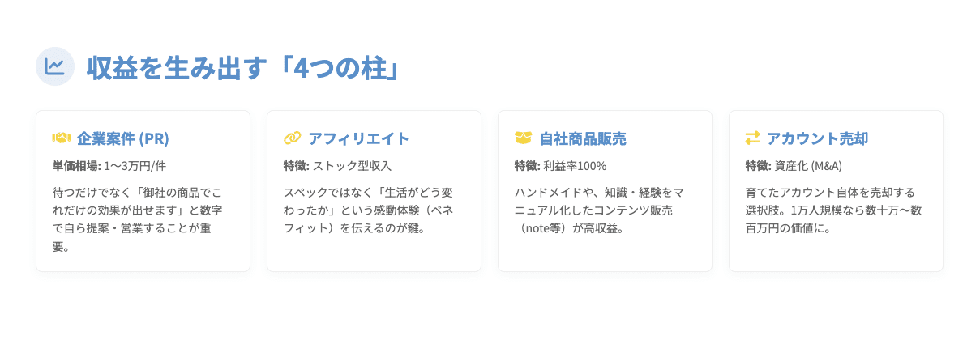
Task: Click the 単価相場: bold label
Action: pyautogui.click(x=76, y=165)
